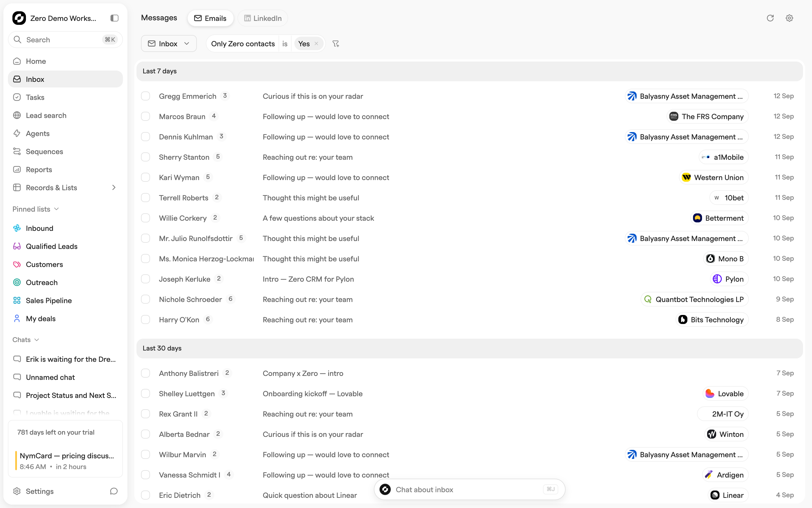Collapse the sidebar panel icon
812x508 pixels.
pyautogui.click(x=114, y=18)
